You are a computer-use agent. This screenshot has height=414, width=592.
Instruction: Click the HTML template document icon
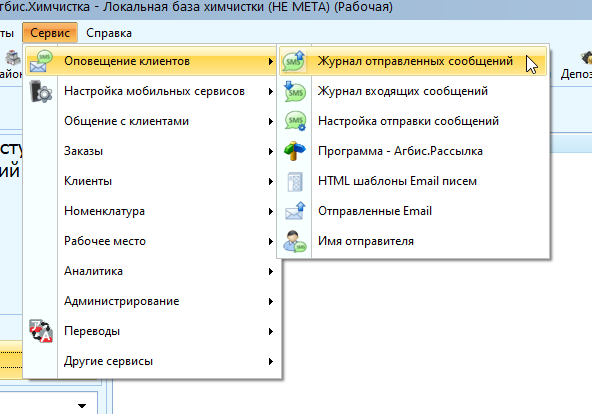(295, 182)
